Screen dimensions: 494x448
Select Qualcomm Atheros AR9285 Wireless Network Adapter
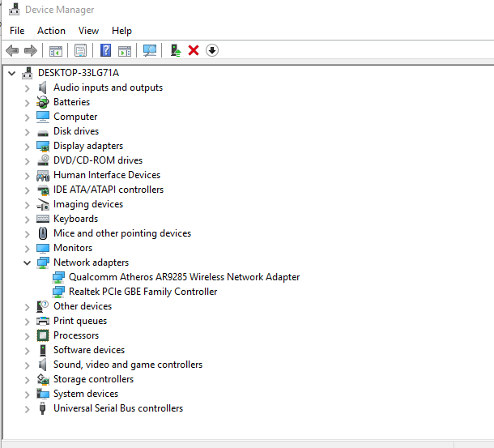click(184, 277)
